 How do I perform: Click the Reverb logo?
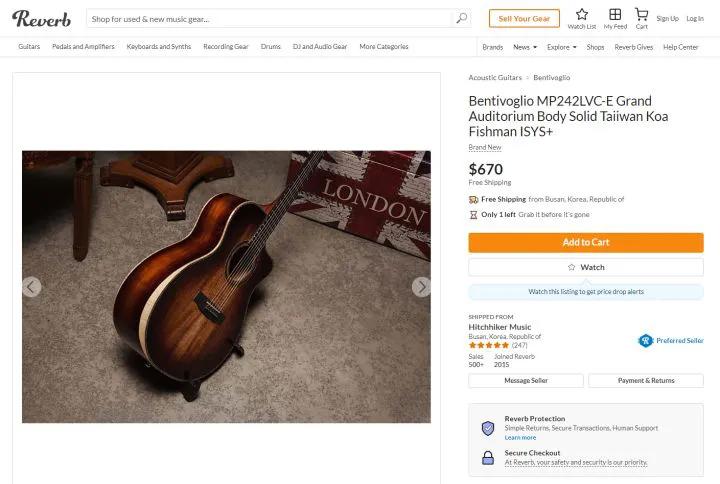point(41,18)
